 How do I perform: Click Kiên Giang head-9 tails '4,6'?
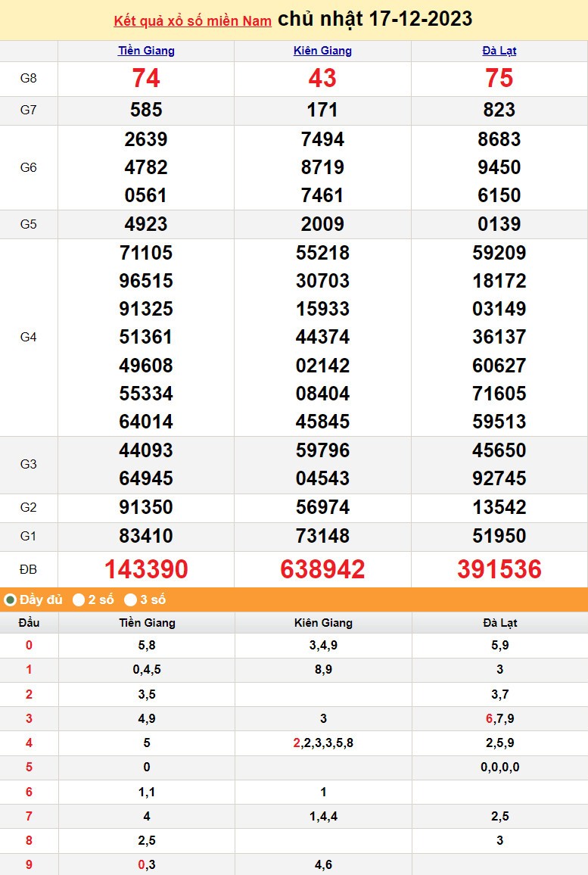point(324,865)
